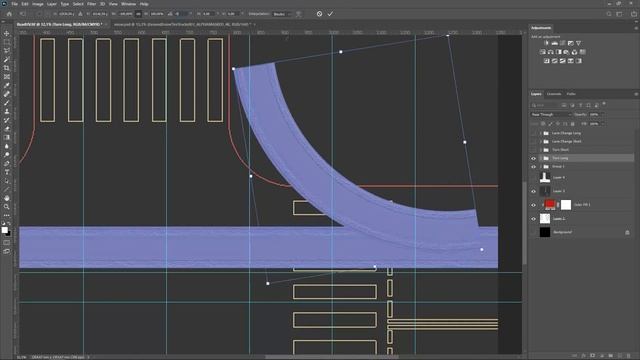This screenshot has height=360, width=640.
Task: Select the Move tool
Action: (7, 33)
